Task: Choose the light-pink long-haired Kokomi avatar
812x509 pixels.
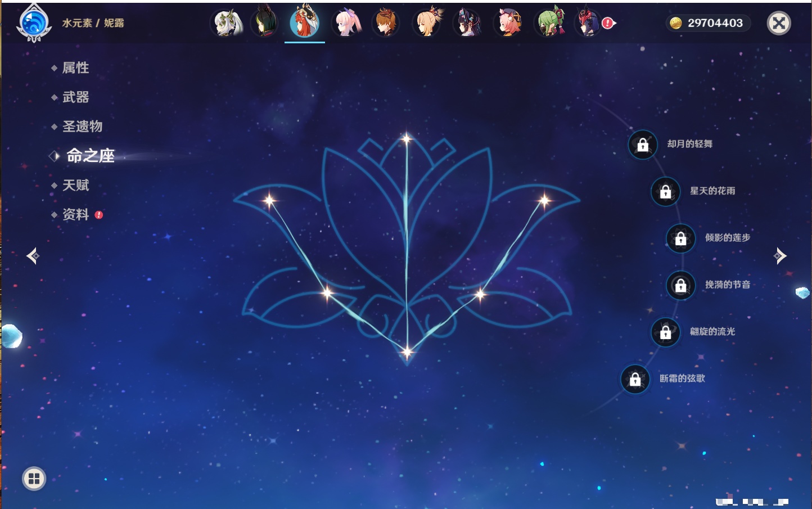Action: pyautogui.click(x=347, y=23)
